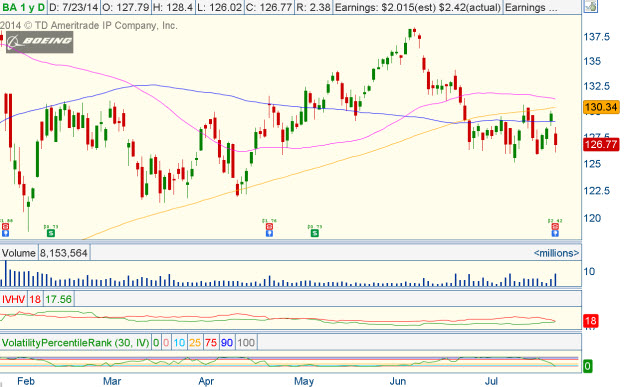Screen dimensions: 625x387
Task: Click the Feb label on time axis
Action: (26, 381)
